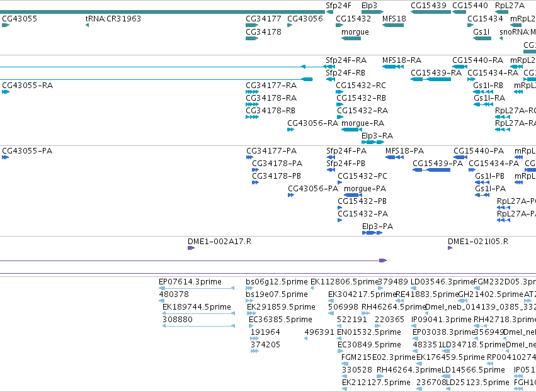536x392 pixels.
Task: Select the tRNA:CR31963 gene feature
Action: 87,25
